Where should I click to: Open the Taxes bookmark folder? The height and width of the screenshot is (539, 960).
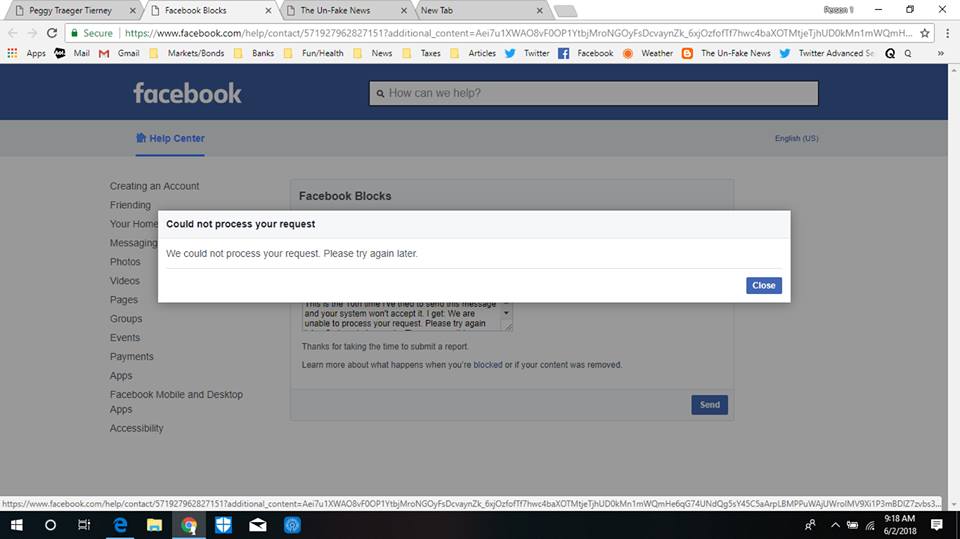[x=421, y=53]
